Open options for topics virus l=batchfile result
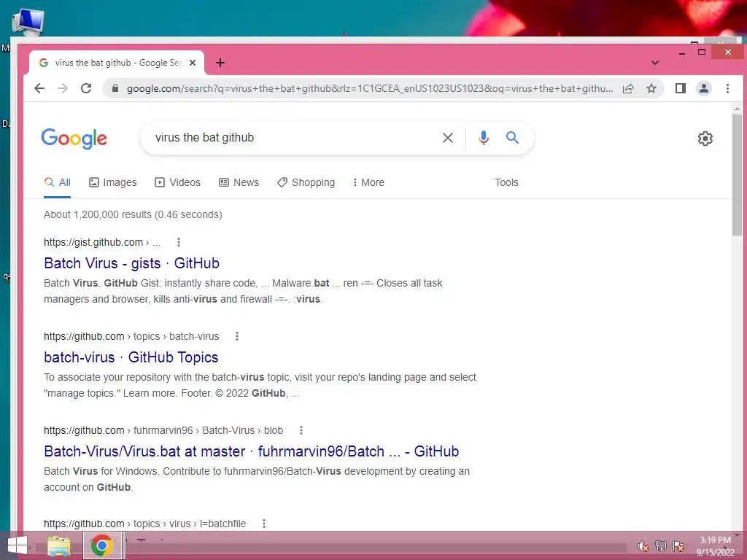Image resolution: width=747 pixels, height=560 pixels. pyautogui.click(x=264, y=524)
